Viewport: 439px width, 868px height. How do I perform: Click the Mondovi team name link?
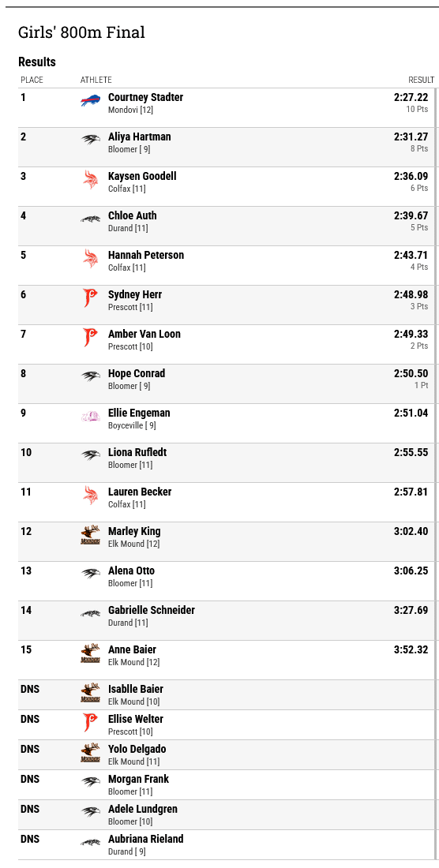pos(123,110)
